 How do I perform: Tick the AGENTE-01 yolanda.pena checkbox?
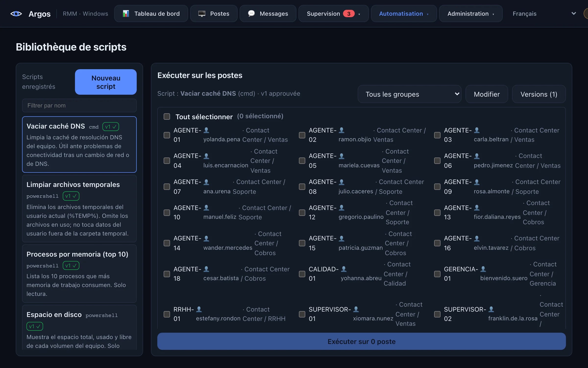(167, 135)
